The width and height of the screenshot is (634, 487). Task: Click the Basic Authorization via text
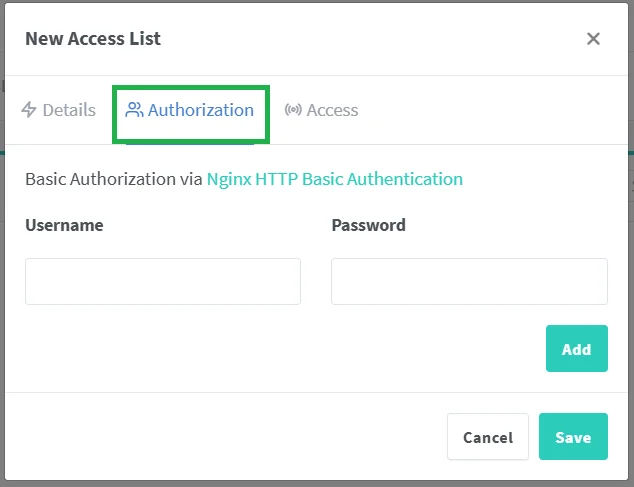click(114, 179)
